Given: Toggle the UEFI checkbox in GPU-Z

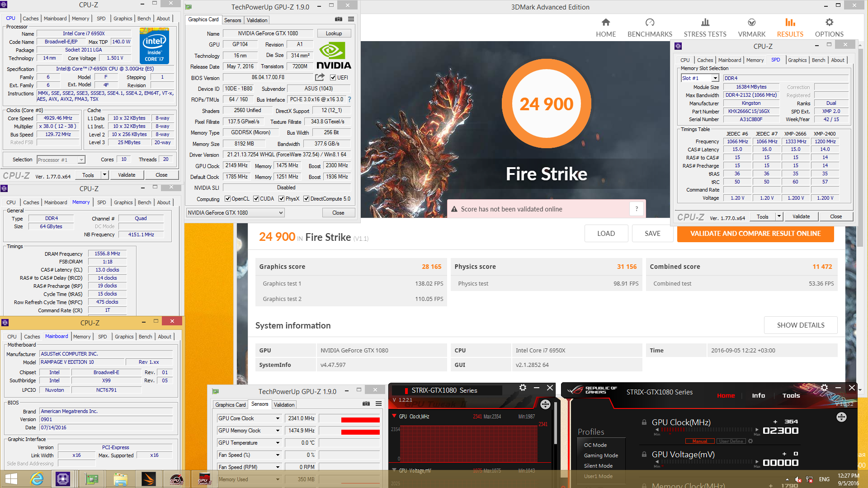Looking at the screenshot, I should [333, 78].
